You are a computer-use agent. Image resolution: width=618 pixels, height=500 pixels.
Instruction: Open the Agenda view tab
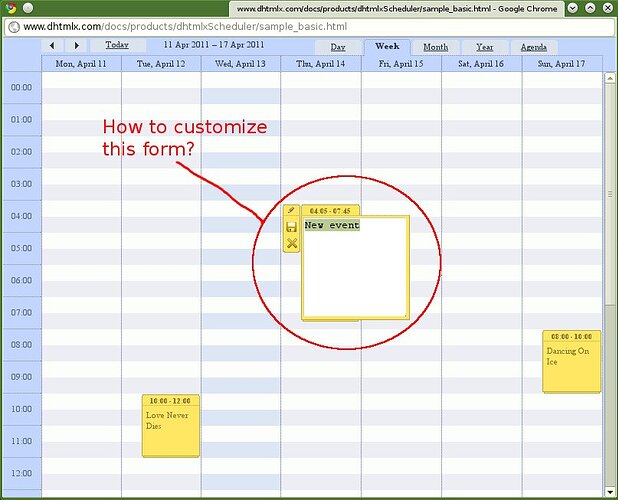[533, 47]
